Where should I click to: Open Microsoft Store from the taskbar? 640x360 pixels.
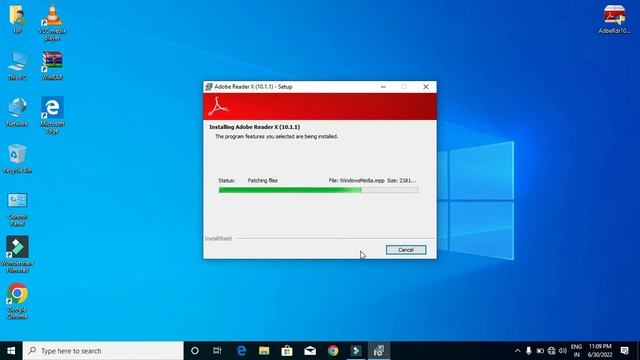[x=287, y=351]
